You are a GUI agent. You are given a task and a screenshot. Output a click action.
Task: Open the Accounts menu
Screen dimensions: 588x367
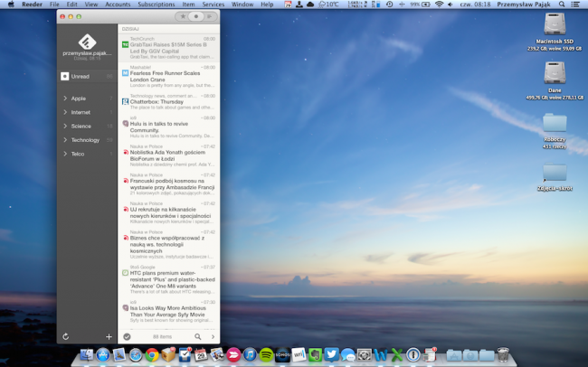[118, 5]
